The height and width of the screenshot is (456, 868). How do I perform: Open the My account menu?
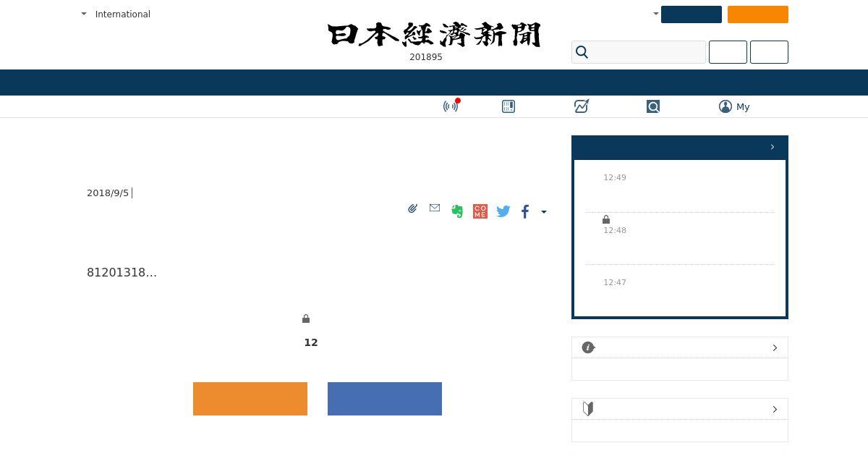pos(734,106)
